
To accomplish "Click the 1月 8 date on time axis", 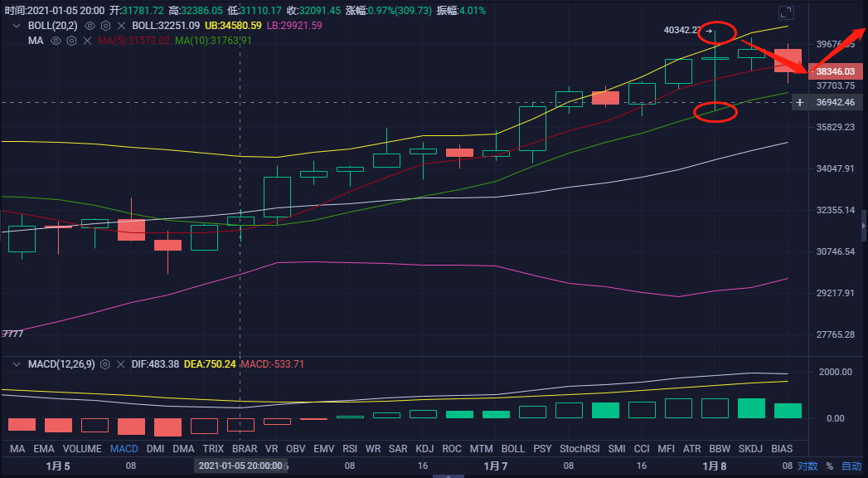I will click(x=714, y=466).
